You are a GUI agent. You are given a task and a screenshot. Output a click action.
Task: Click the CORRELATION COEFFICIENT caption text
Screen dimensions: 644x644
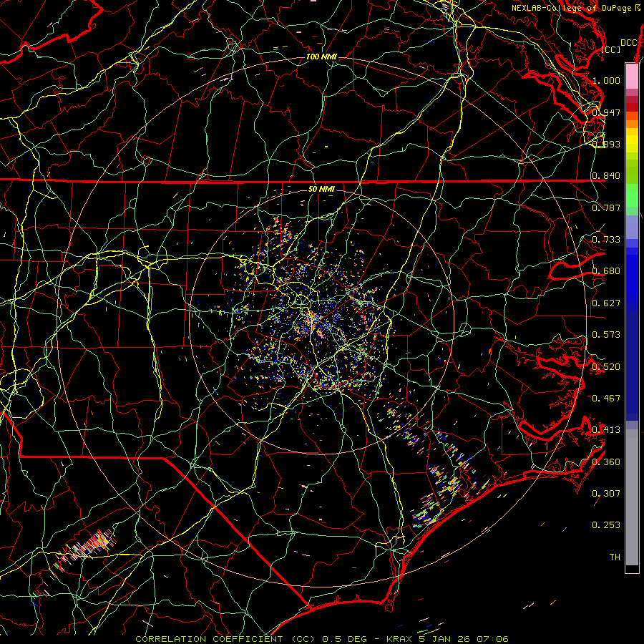pos(209,639)
